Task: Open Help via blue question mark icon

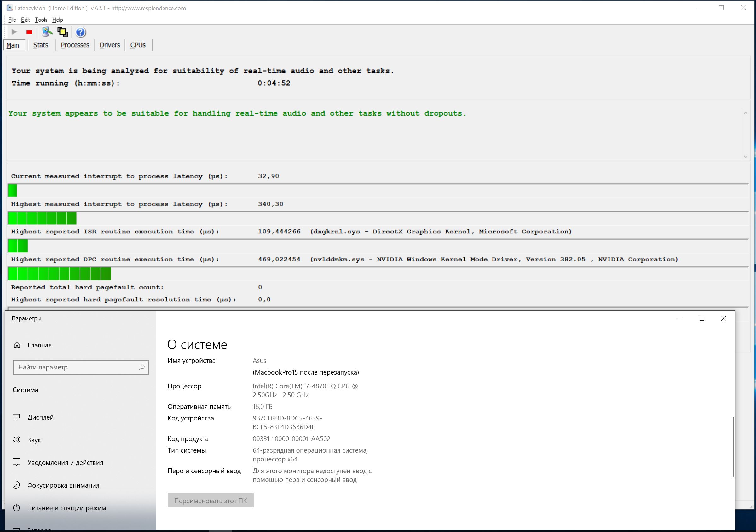Action: pyautogui.click(x=81, y=32)
